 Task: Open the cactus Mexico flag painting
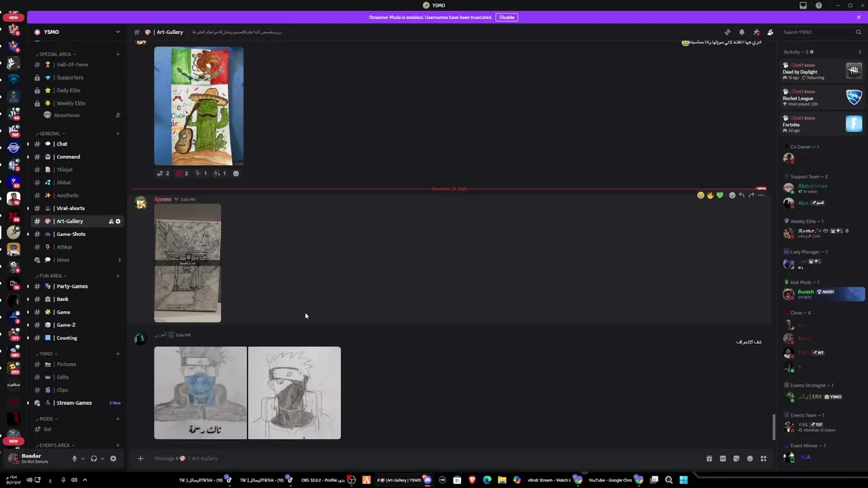coord(199,106)
